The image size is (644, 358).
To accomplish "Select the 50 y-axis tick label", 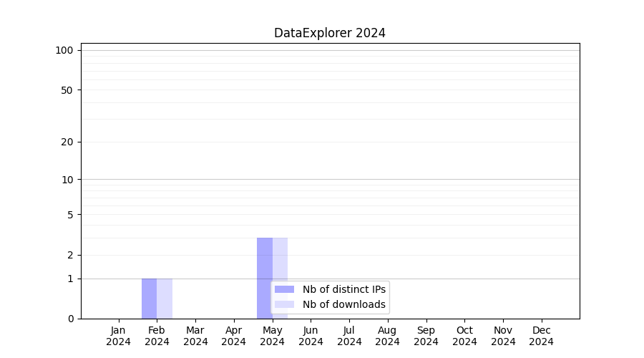I will coord(67,90).
